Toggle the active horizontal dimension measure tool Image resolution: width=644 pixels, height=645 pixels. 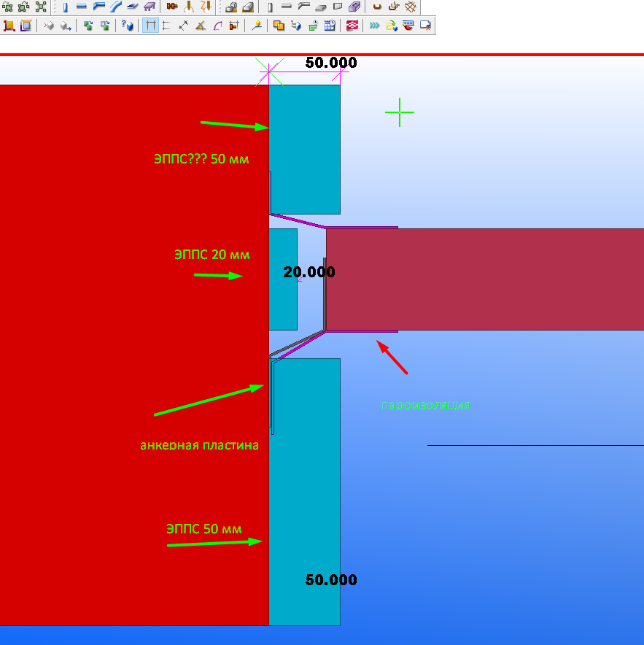tap(150, 26)
